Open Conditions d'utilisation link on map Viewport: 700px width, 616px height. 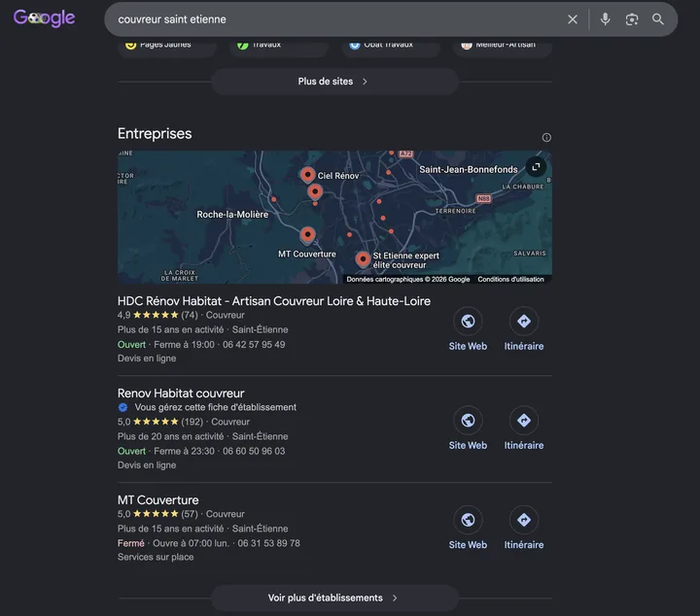click(510, 279)
